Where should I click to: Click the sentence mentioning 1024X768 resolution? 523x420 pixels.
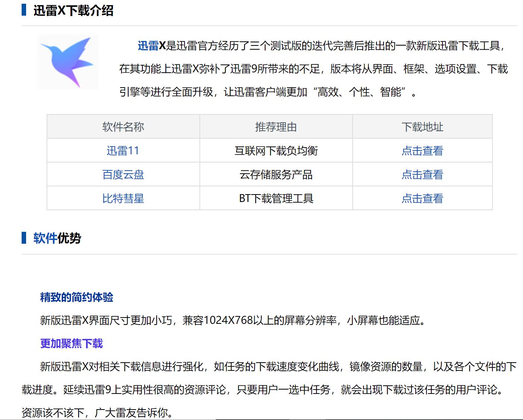[233, 320]
